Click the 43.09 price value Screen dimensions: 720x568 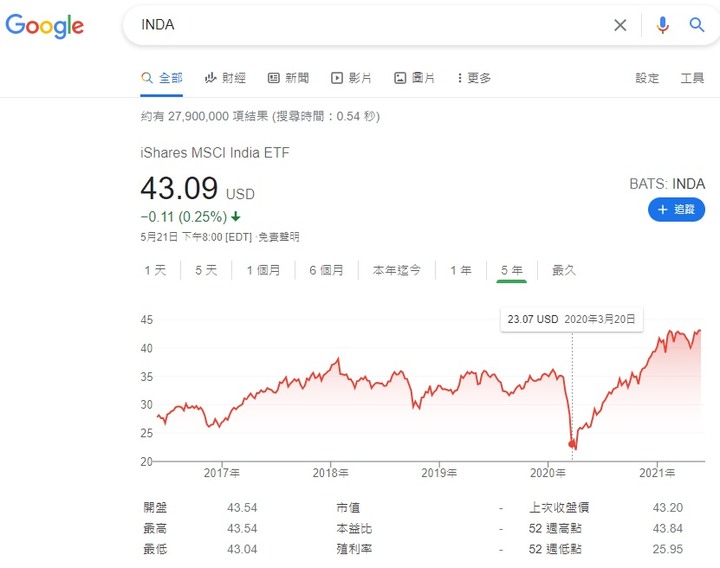pyautogui.click(x=179, y=188)
